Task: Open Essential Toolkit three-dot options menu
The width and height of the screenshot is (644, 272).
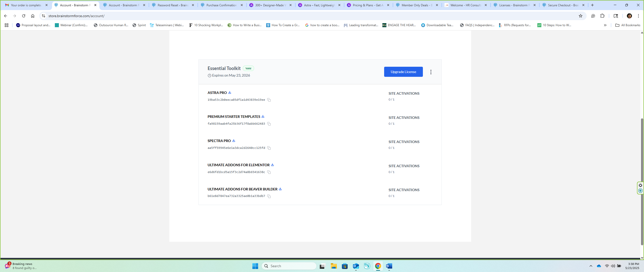Action: pos(431,72)
